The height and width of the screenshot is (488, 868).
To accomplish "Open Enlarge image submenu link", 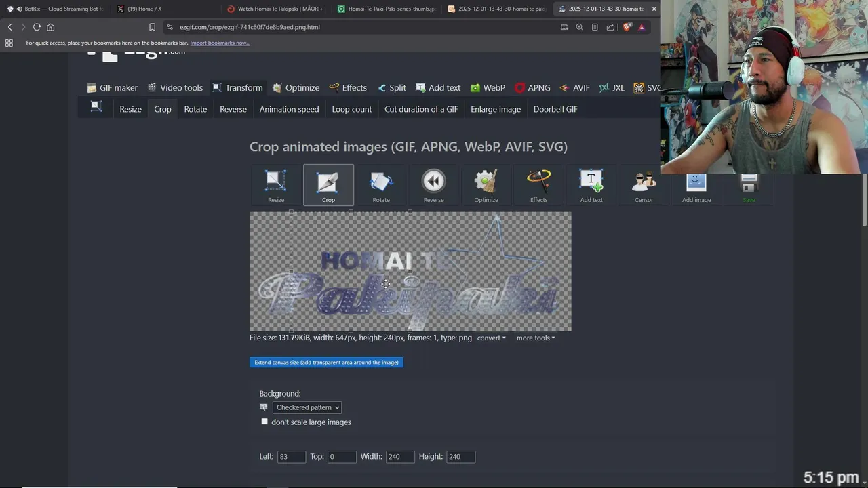I will click(496, 109).
